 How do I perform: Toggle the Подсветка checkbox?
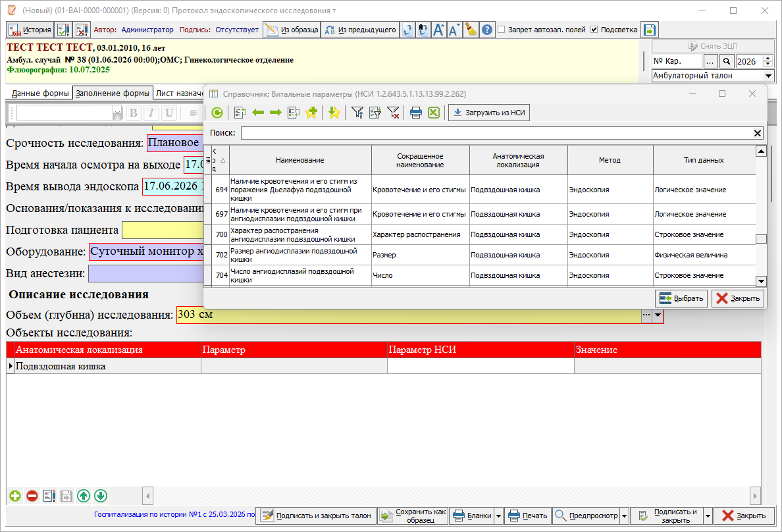(594, 30)
